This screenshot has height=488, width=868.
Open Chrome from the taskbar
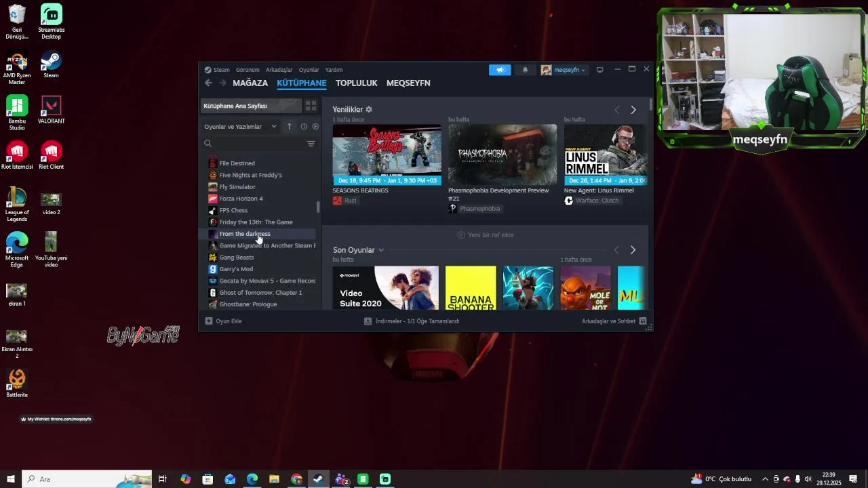(x=296, y=479)
